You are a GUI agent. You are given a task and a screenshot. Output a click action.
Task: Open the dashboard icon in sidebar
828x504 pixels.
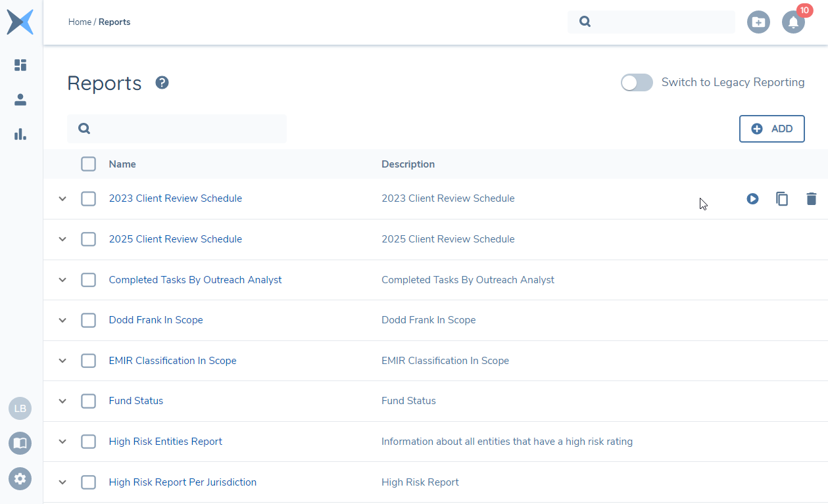(x=20, y=65)
